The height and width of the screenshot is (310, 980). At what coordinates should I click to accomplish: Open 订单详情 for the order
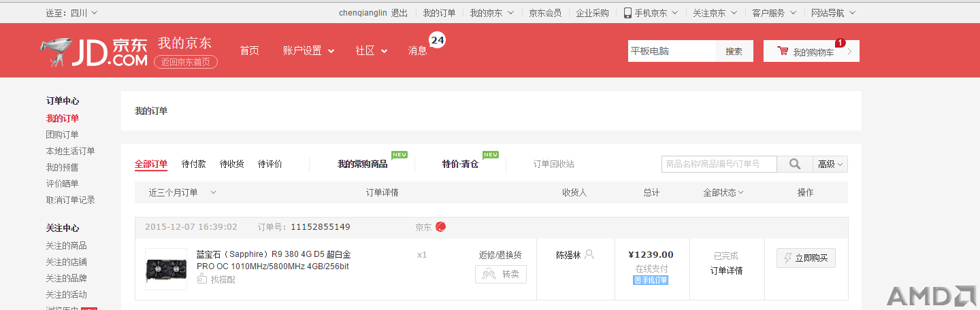[727, 271]
